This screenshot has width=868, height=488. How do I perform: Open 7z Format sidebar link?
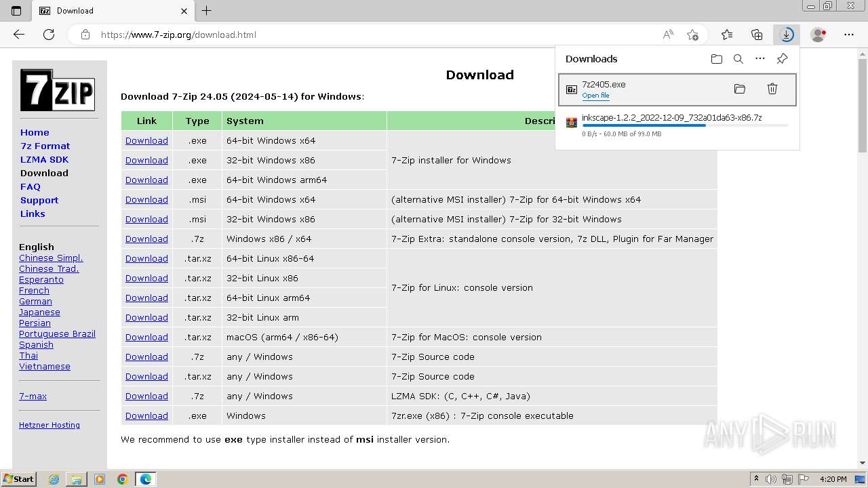coord(45,146)
